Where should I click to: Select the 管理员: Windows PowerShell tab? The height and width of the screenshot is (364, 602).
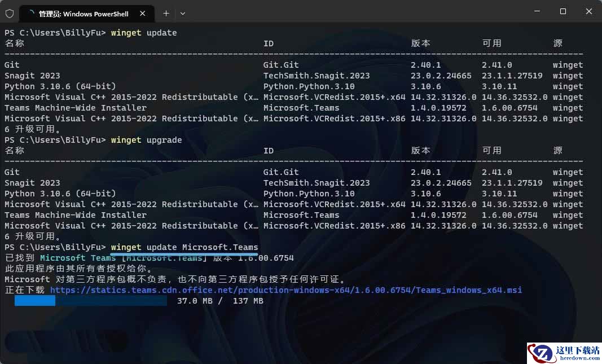(x=86, y=14)
